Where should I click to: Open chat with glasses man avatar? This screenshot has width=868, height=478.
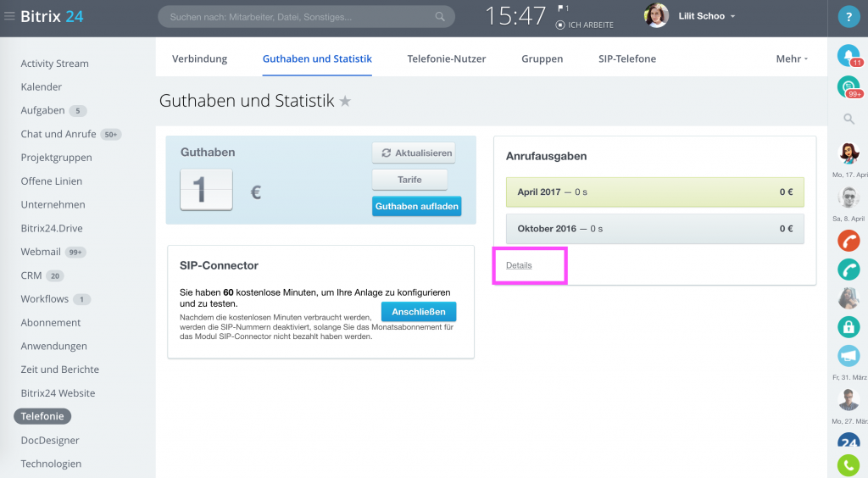coord(849,399)
